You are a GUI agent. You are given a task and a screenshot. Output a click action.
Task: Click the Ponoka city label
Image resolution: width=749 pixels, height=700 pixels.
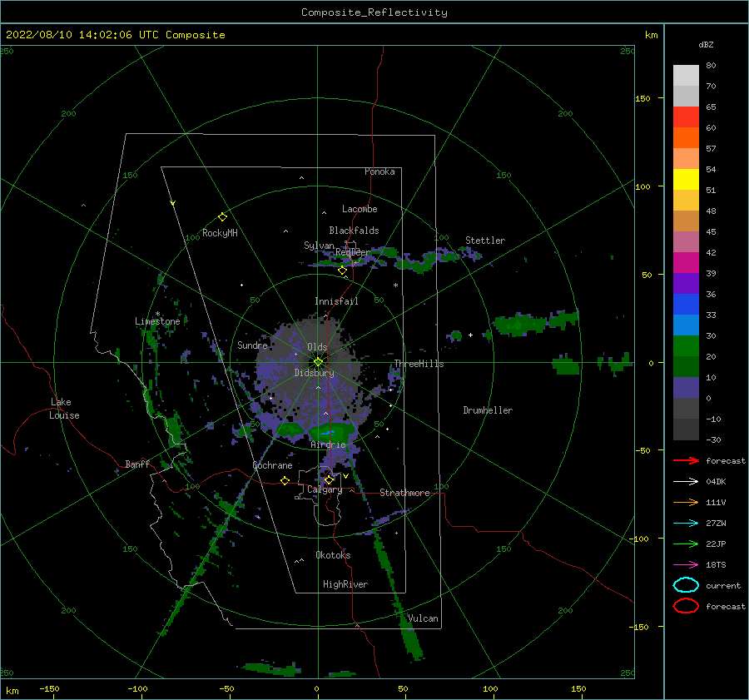tap(379, 171)
